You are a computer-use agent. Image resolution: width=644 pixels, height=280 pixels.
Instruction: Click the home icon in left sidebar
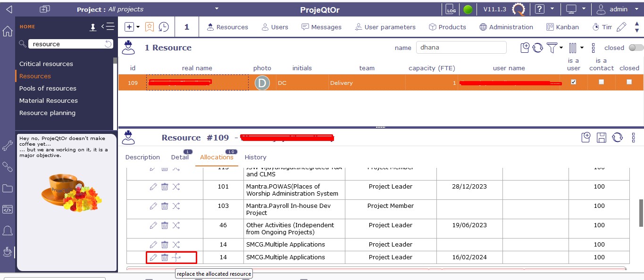[8, 32]
